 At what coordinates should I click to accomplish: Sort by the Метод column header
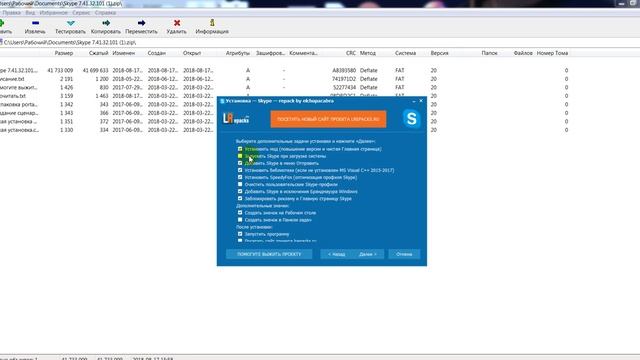click(368, 53)
